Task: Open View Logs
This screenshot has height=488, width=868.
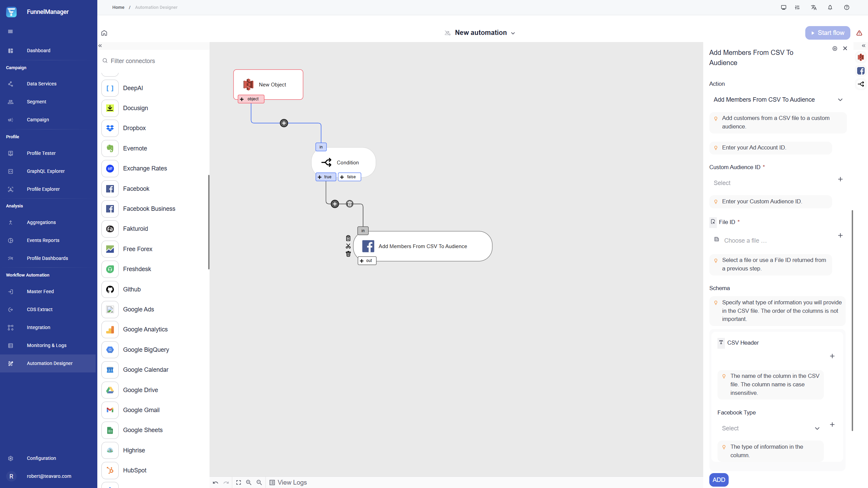Action: tap(288, 482)
